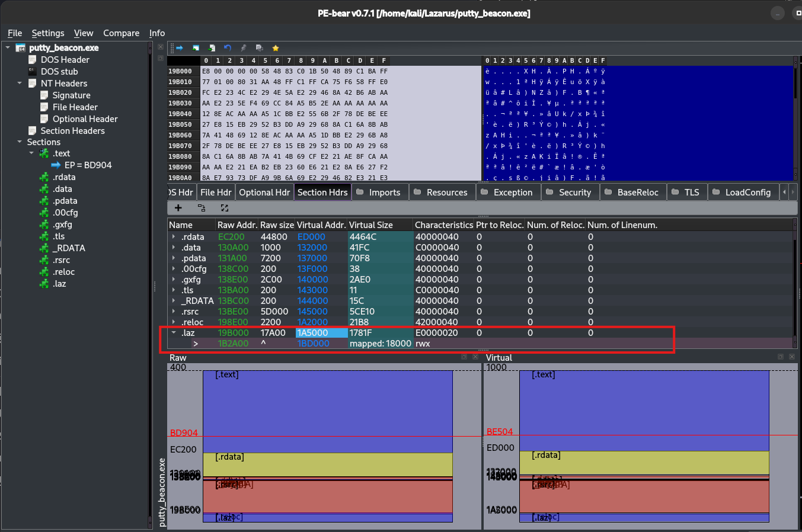This screenshot has width=802, height=532.
Task: Click the section reorder icon next to the plus
Action: [202, 208]
